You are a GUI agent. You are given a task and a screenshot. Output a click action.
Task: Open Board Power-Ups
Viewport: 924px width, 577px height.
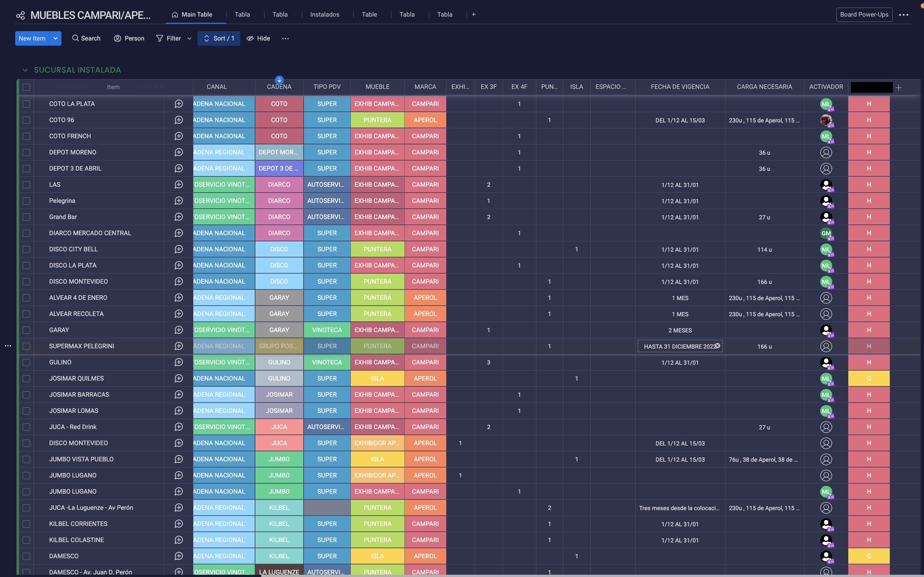(864, 15)
